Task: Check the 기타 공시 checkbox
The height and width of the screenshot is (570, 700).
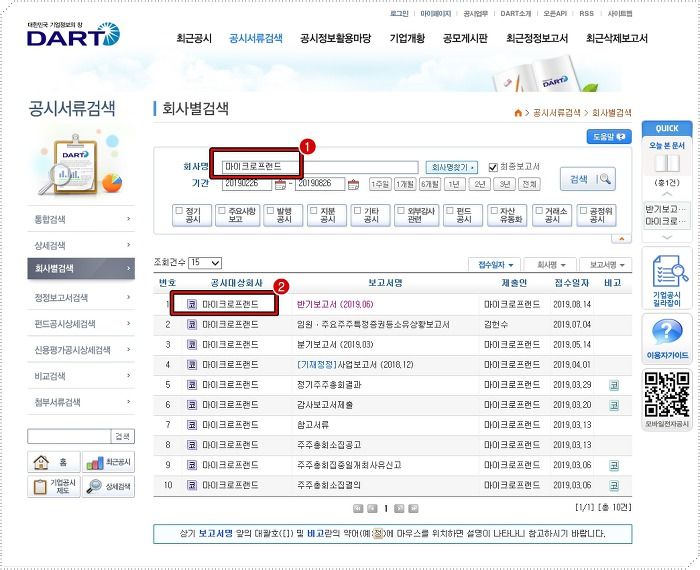Action: coord(358,211)
